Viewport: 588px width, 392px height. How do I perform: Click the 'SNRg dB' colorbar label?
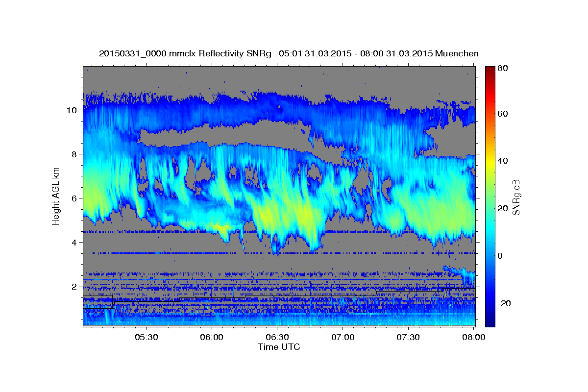pyautogui.click(x=515, y=196)
